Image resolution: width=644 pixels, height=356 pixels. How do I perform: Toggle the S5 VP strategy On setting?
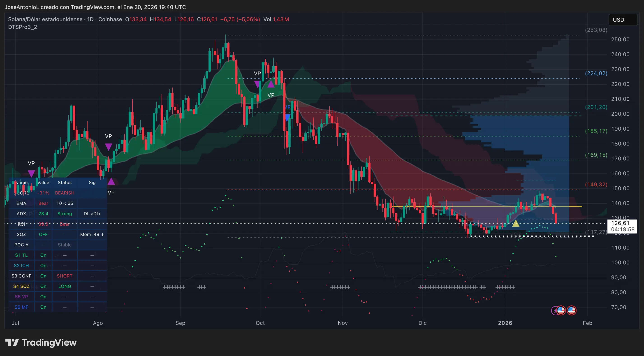pos(43,296)
